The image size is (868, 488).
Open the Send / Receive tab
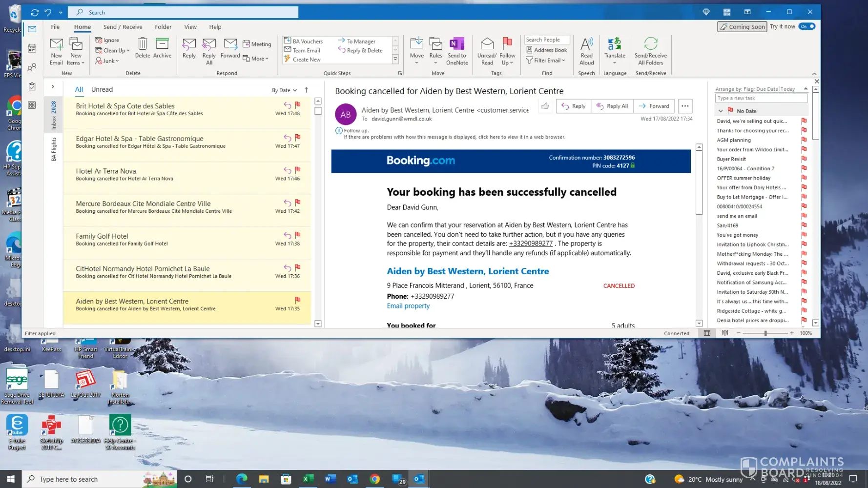coord(123,27)
